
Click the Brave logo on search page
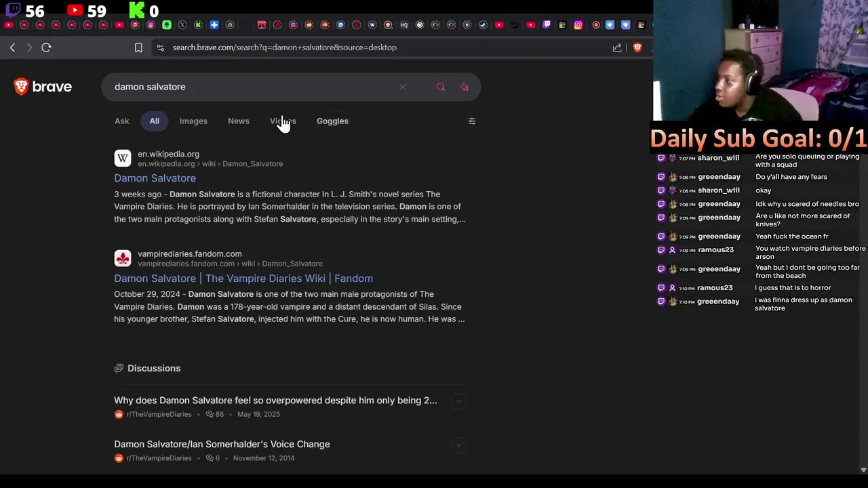(x=43, y=87)
